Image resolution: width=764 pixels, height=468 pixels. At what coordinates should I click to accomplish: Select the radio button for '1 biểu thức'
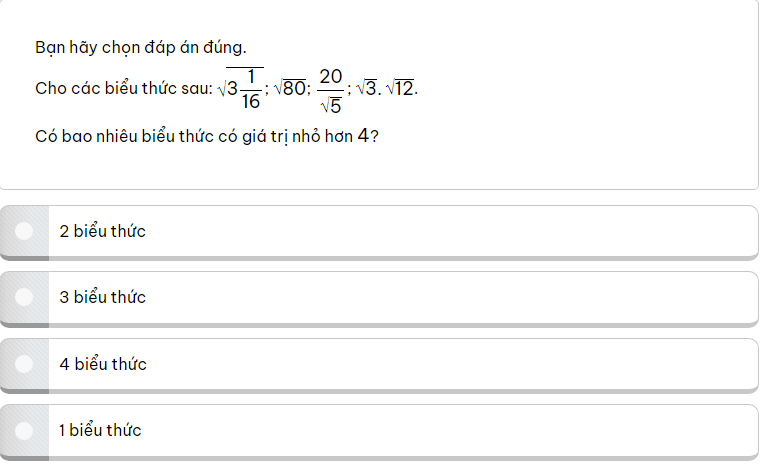pos(24,430)
